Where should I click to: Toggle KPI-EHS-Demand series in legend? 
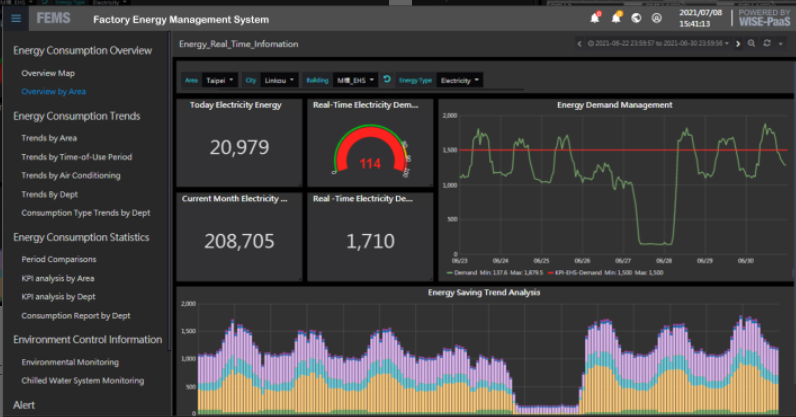[577, 272]
